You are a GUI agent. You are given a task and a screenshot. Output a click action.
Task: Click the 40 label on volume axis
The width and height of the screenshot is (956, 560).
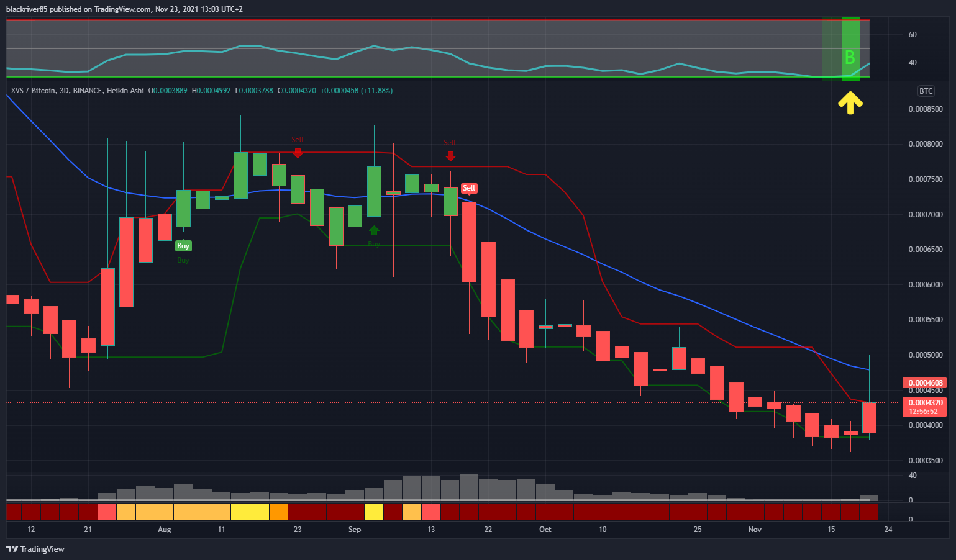click(913, 476)
